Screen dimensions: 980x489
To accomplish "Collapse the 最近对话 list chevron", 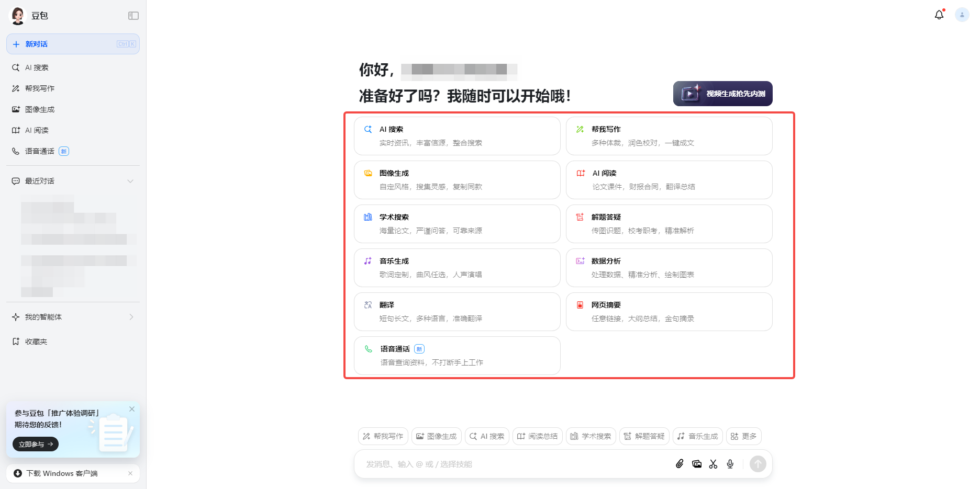I will tap(130, 181).
